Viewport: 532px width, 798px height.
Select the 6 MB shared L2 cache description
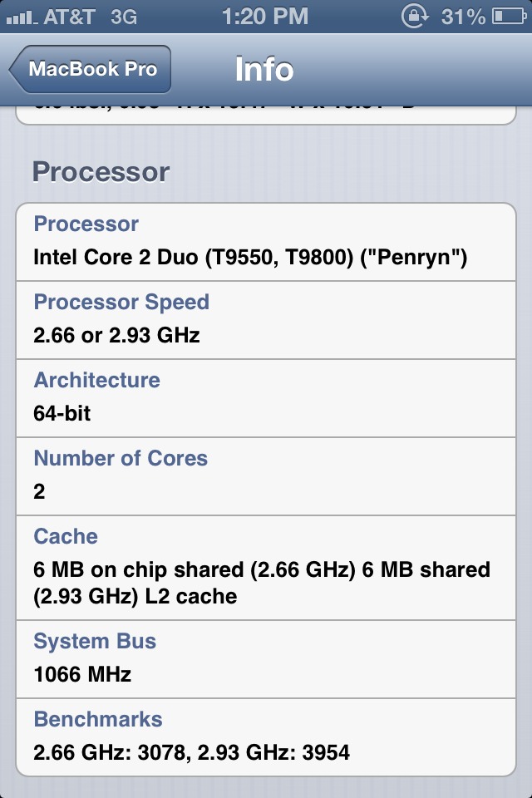point(262,583)
